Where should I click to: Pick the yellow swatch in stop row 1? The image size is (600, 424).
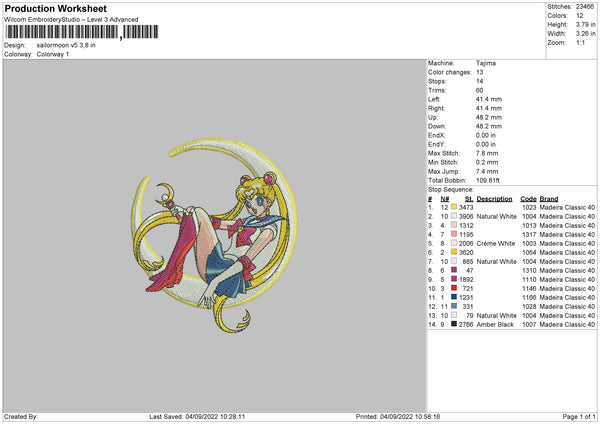click(454, 207)
